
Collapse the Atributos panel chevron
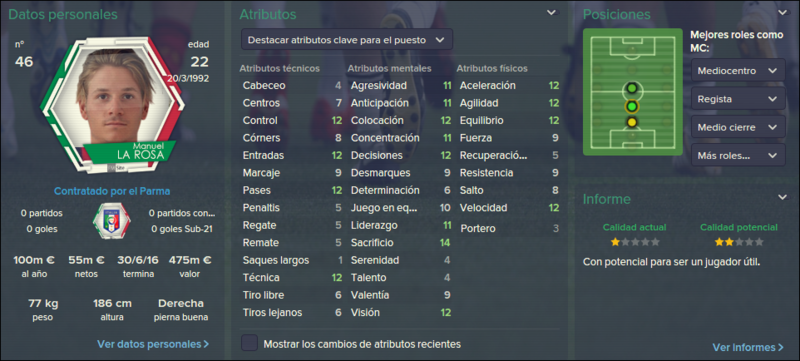[x=552, y=13]
